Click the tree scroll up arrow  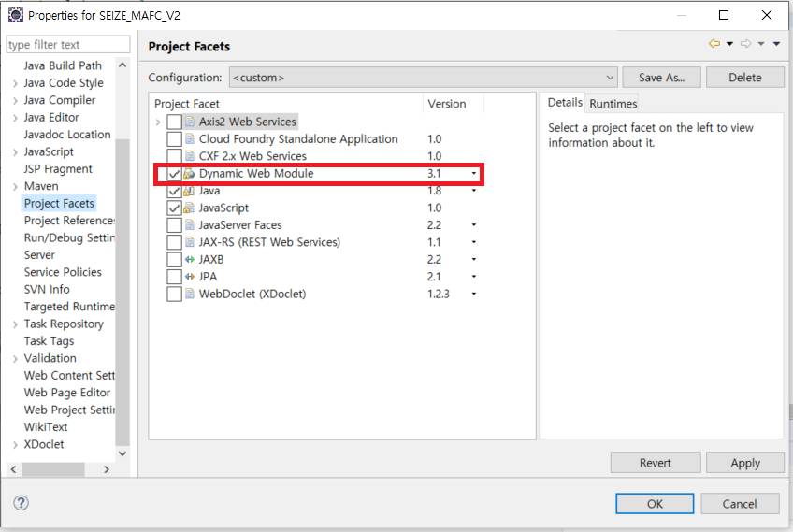123,65
